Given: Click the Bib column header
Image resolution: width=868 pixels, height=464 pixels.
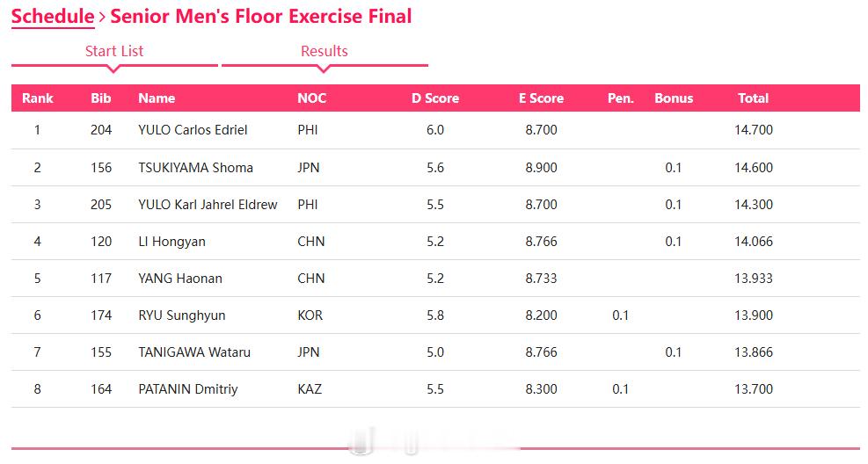Looking at the screenshot, I should (x=101, y=98).
